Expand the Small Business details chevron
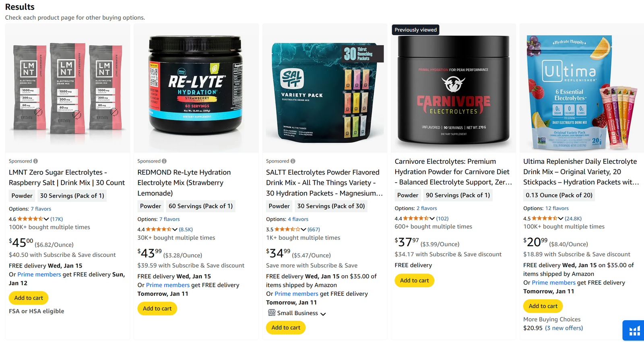Viewport: 644px width, 342px height. (323, 313)
